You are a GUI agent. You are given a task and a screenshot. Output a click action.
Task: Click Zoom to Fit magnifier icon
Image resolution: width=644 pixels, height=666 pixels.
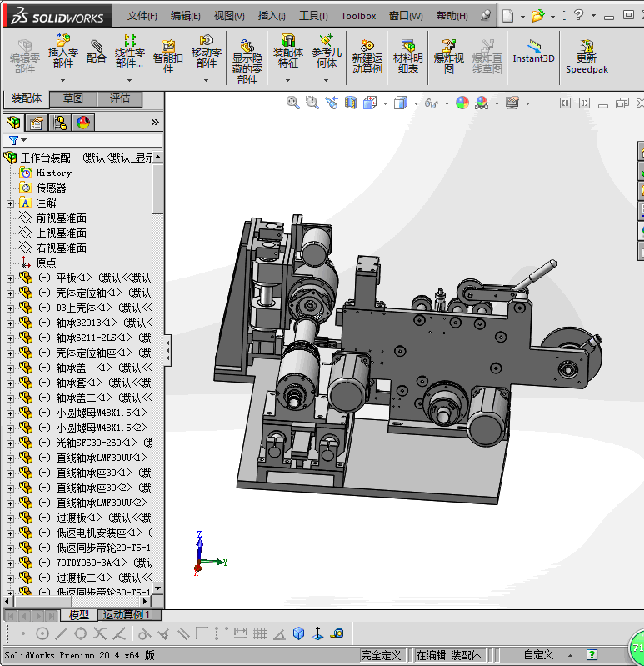pos(293,102)
